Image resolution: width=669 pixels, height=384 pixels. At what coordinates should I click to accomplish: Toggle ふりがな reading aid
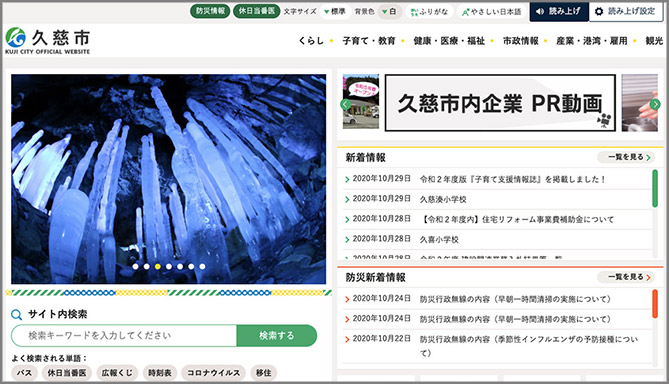(x=429, y=12)
